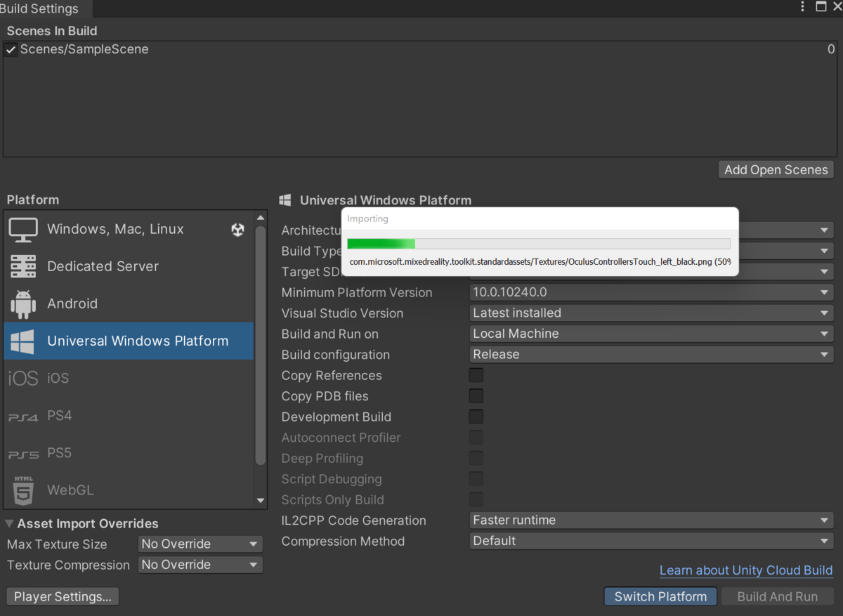
Task: Click Add Open Scenes button
Action: point(776,170)
